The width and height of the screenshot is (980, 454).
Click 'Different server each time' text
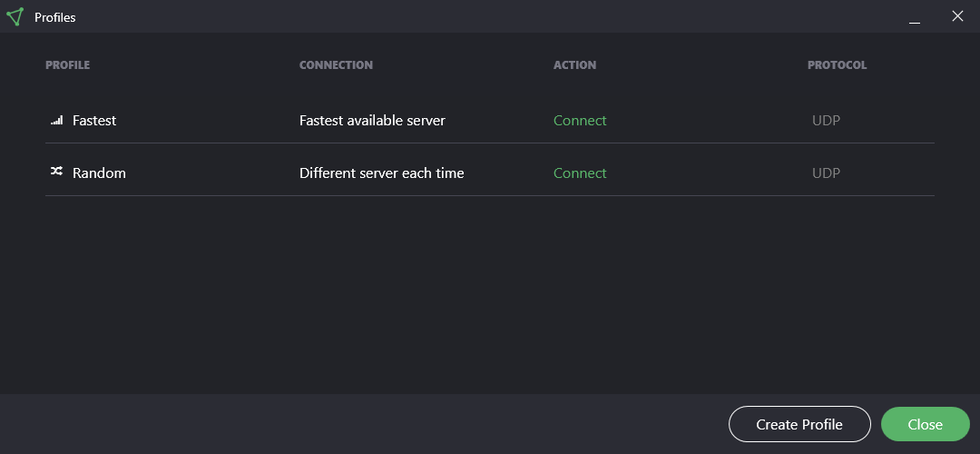[x=382, y=173]
